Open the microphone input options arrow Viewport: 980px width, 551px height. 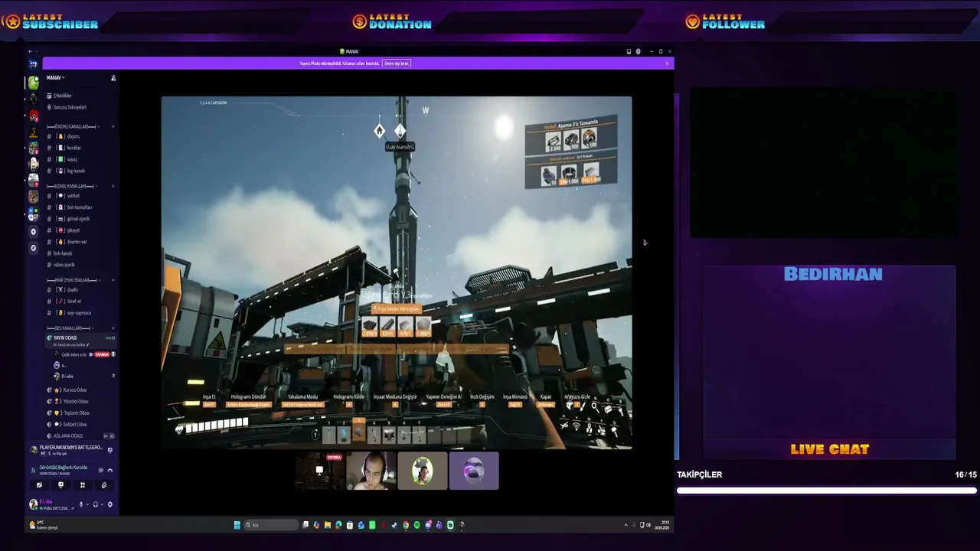click(x=87, y=504)
